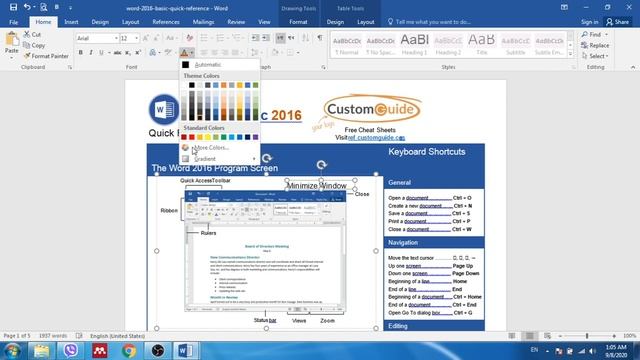Decrease the paragraph indent
The height and width of the screenshot is (360, 640).
pos(255,38)
